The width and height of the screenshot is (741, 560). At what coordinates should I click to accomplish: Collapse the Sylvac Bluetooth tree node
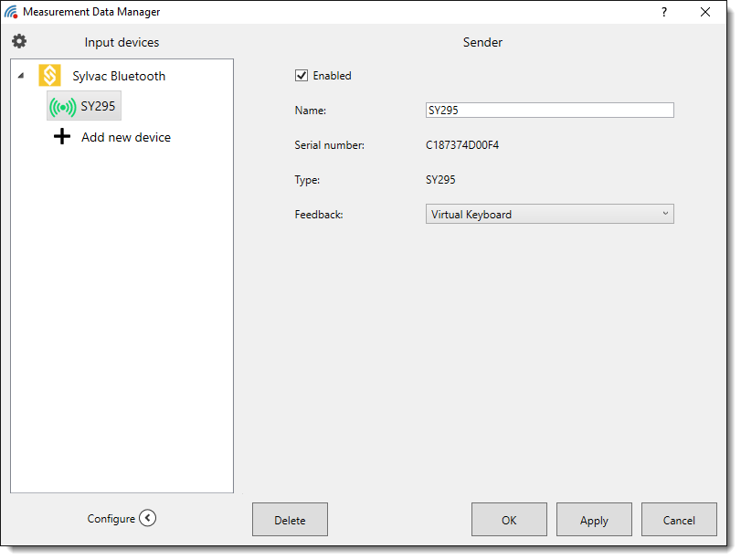21,77
